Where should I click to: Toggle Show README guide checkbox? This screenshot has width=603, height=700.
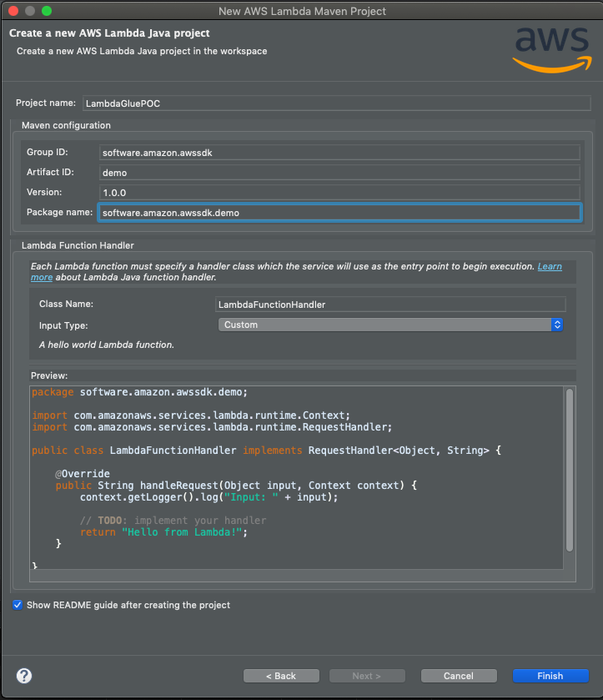(18, 605)
